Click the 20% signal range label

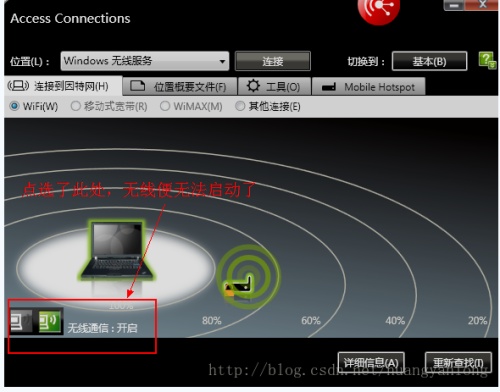pyautogui.click(x=477, y=321)
